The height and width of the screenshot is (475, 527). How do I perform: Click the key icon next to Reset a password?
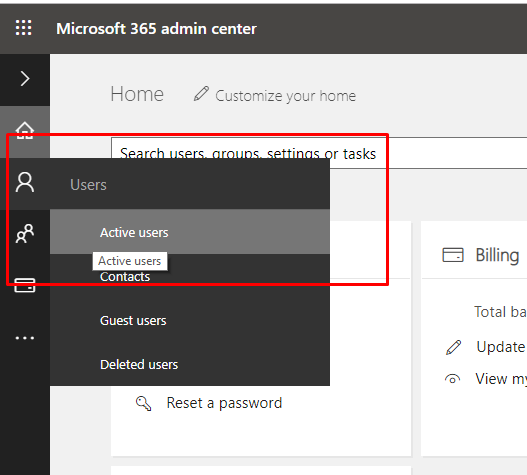[x=144, y=403]
